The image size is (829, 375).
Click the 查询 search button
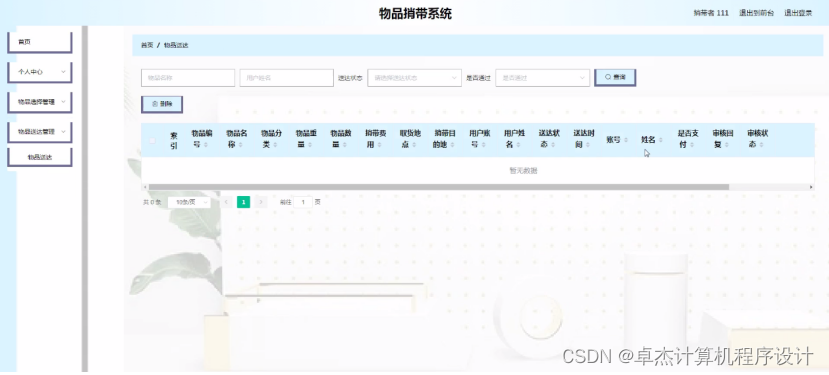coord(615,77)
